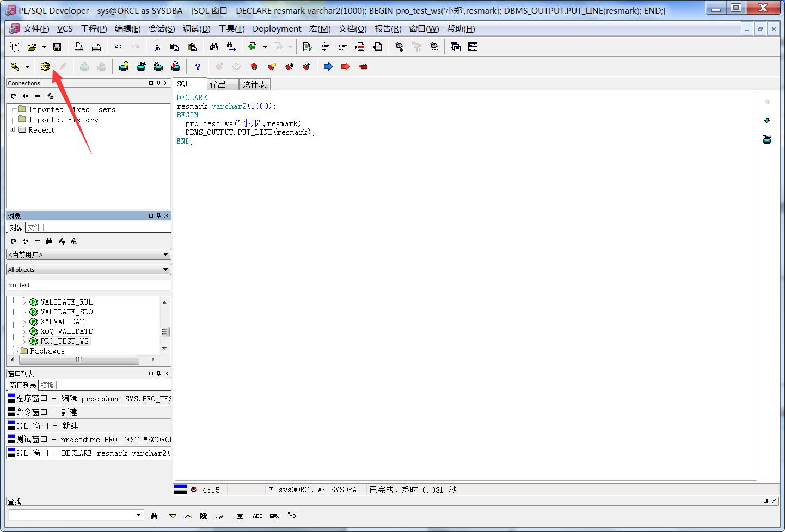The image size is (785, 532).
Task: Click the filter icon in 对象 panel toolbar
Action: (x=62, y=241)
